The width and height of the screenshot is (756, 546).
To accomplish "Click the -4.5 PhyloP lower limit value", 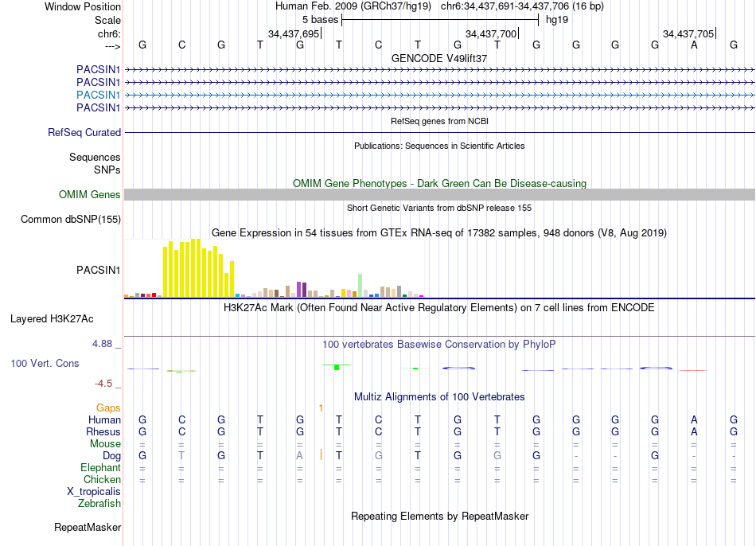I will (103, 384).
